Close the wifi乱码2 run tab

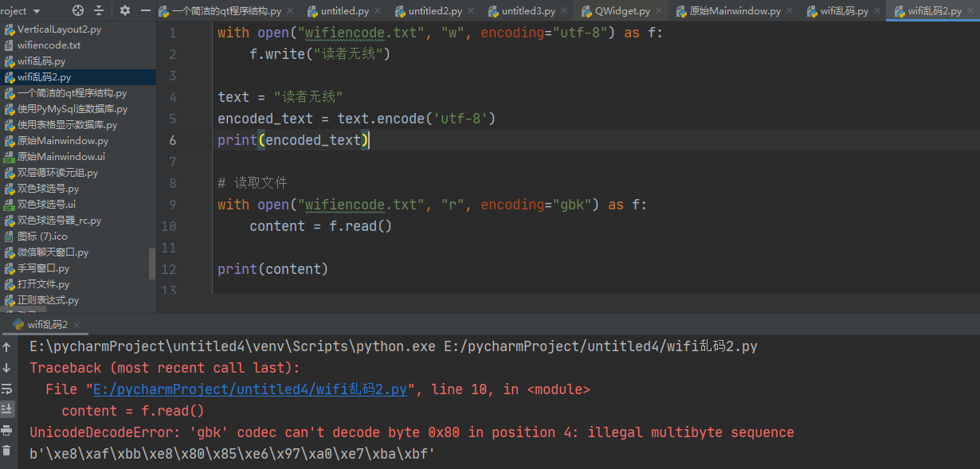(x=76, y=325)
